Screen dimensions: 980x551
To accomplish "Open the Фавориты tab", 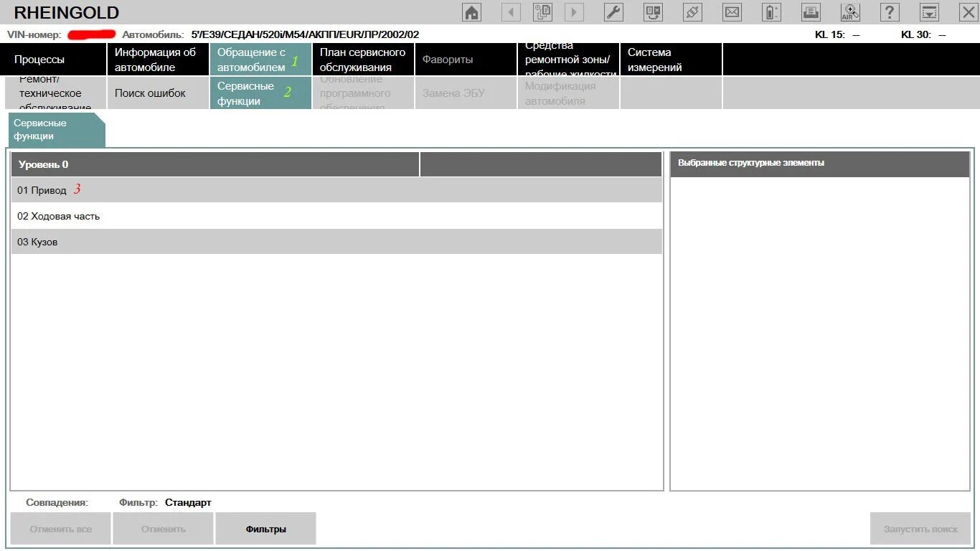I will [x=466, y=60].
